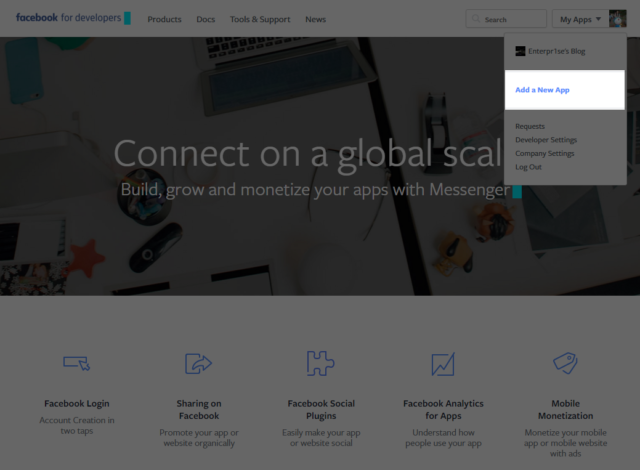
Task: Click 'Understand how people use your app'
Action: [443, 438]
